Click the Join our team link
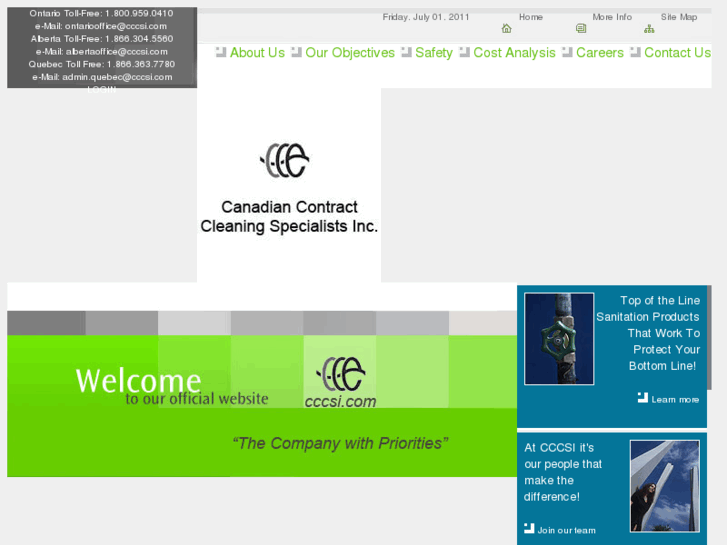The height and width of the screenshot is (545, 727). [x=567, y=530]
